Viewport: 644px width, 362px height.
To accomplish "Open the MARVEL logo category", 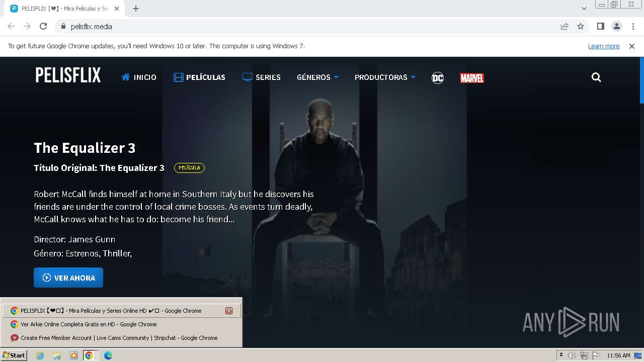I will tap(472, 78).
